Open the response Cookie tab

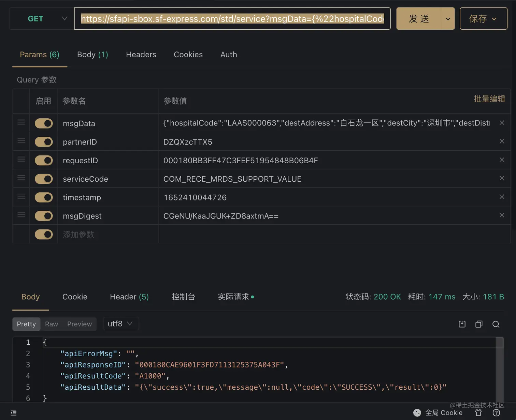(x=75, y=297)
